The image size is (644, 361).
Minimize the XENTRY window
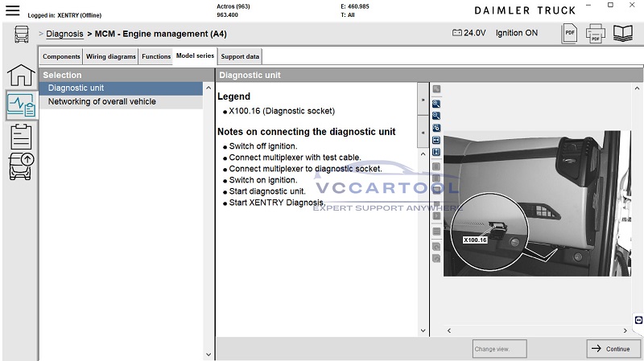click(x=588, y=6)
